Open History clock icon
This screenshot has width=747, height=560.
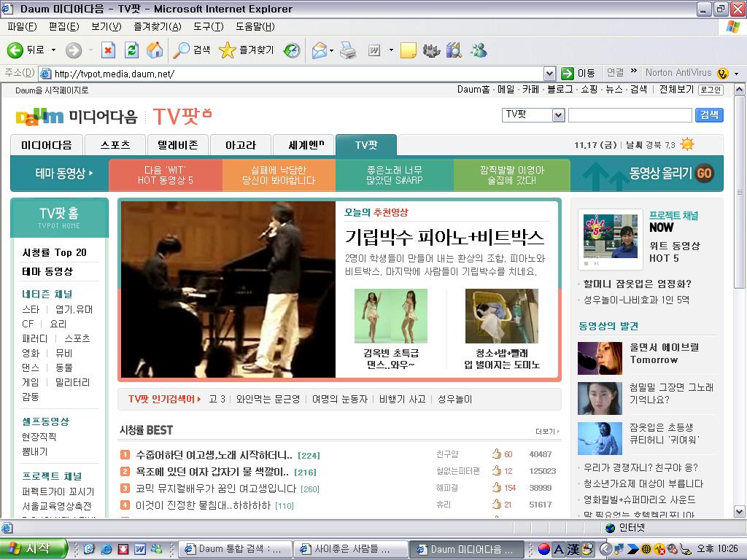[292, 50]
